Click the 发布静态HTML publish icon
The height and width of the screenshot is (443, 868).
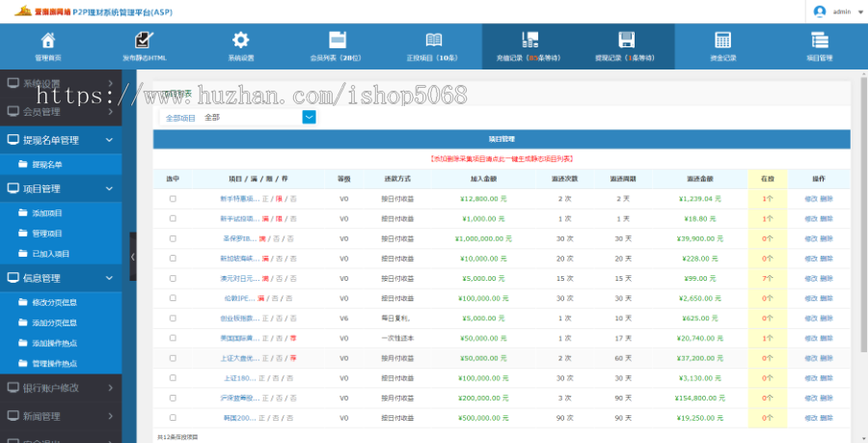tap(144, 45)
